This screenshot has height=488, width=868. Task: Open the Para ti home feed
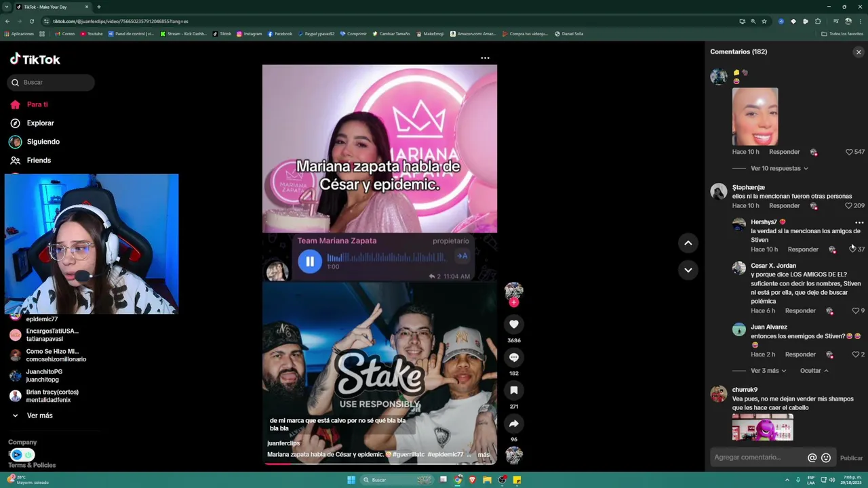click(x=29, y=104)
